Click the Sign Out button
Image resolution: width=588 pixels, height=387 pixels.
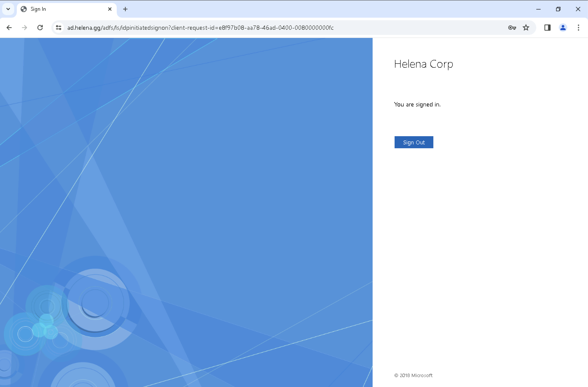(414, 142)
